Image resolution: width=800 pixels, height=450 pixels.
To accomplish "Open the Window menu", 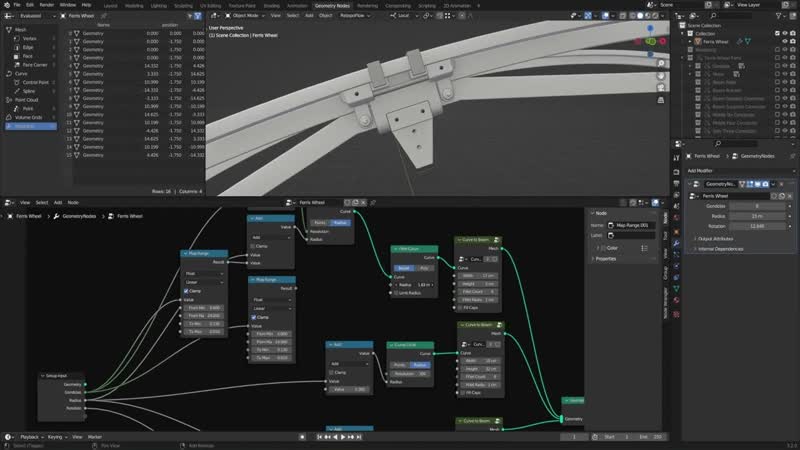I will coord(67,5).
